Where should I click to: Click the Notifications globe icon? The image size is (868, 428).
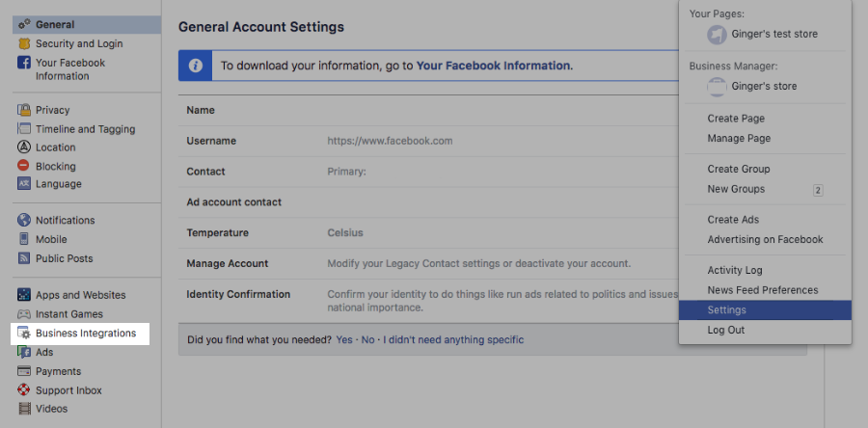pyautogui.click(x=24, y=220)
